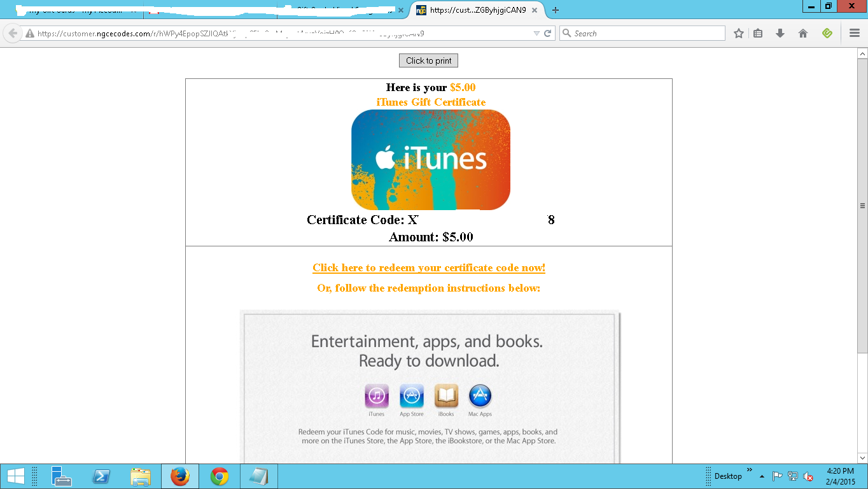
Task: Show hidden system tray icons
Action: pyautogui.click(x=762, y=476)
